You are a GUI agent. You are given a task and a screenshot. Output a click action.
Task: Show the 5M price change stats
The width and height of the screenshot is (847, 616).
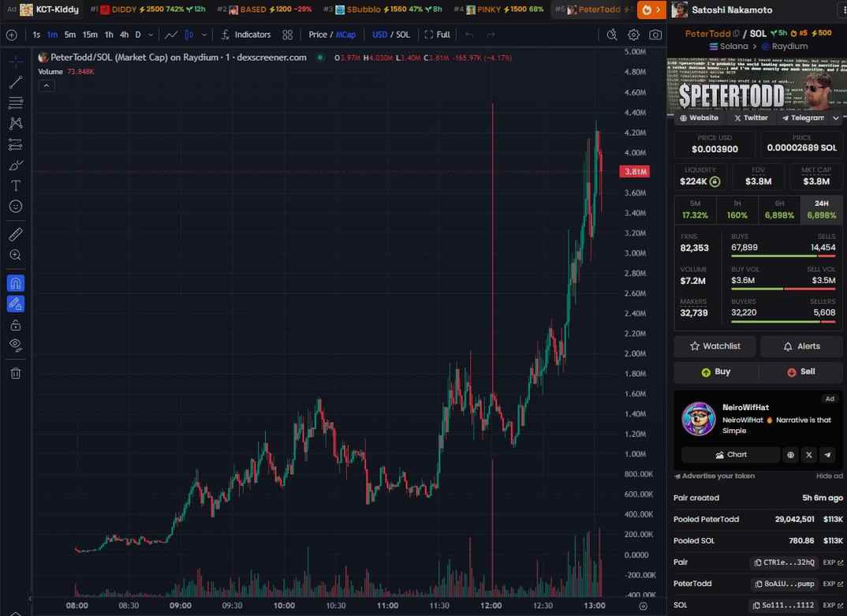click(x=695, y=210)
